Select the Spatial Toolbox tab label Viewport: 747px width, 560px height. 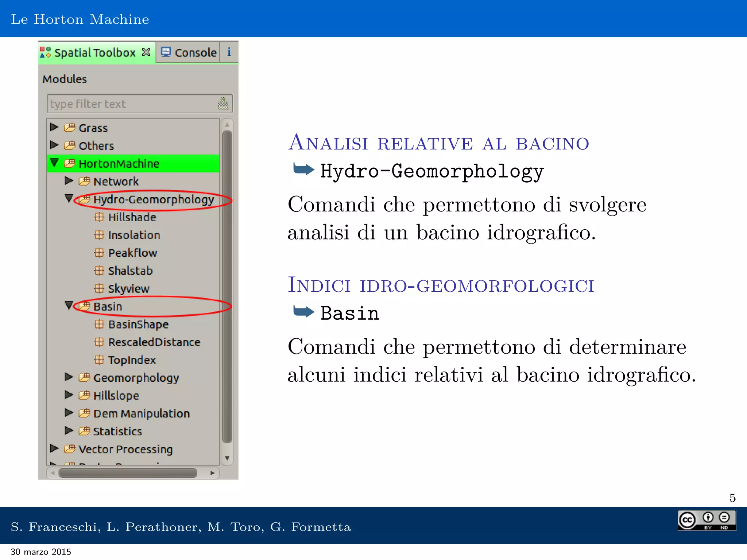[95, 53]
